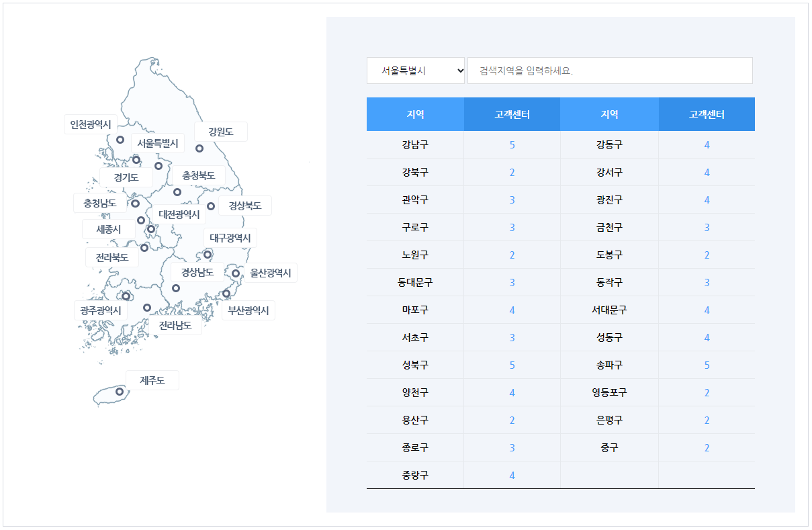Screen dimensions: 812x530
Task: Click the 제주도 location marker
Action: tap(120, 391)
